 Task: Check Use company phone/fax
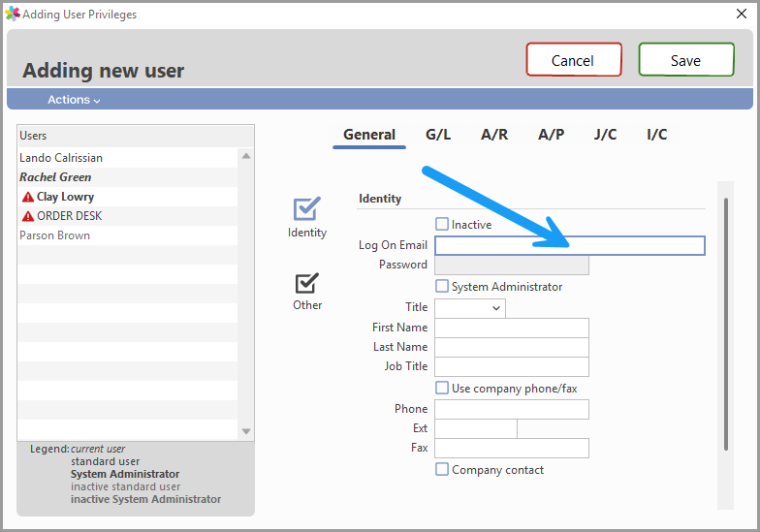pyautogui.click(x=442, y=388)
